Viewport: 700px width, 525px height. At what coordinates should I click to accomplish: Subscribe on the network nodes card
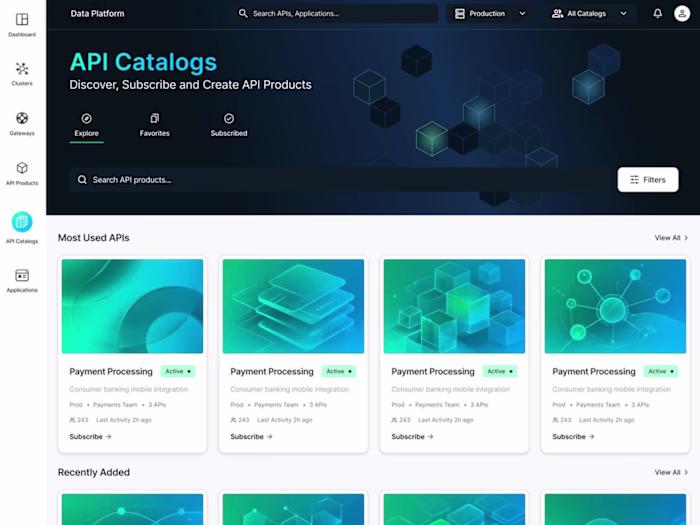573,437
